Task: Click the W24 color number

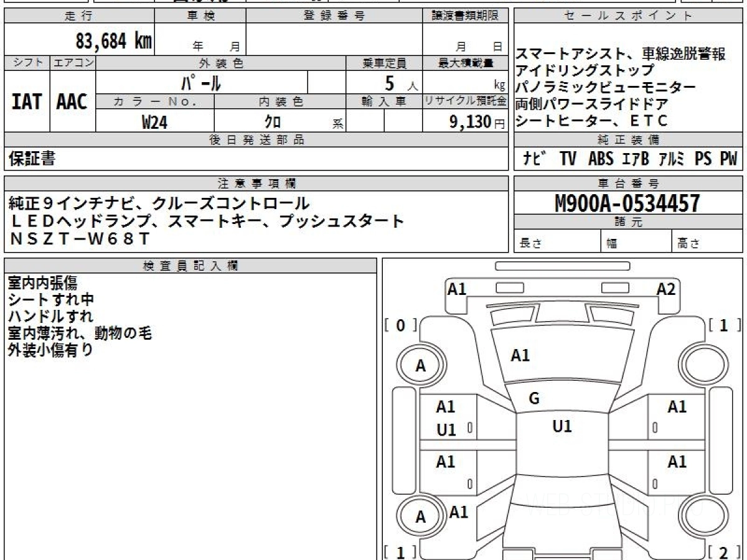Action: tap(154, 122)
